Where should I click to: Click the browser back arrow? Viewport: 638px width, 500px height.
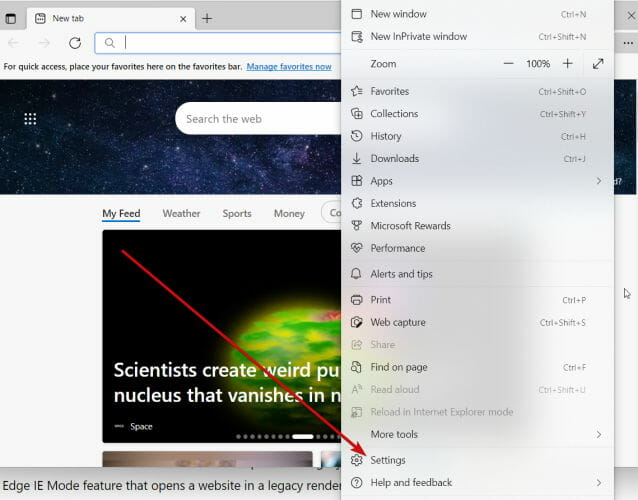tap(13, 43)
